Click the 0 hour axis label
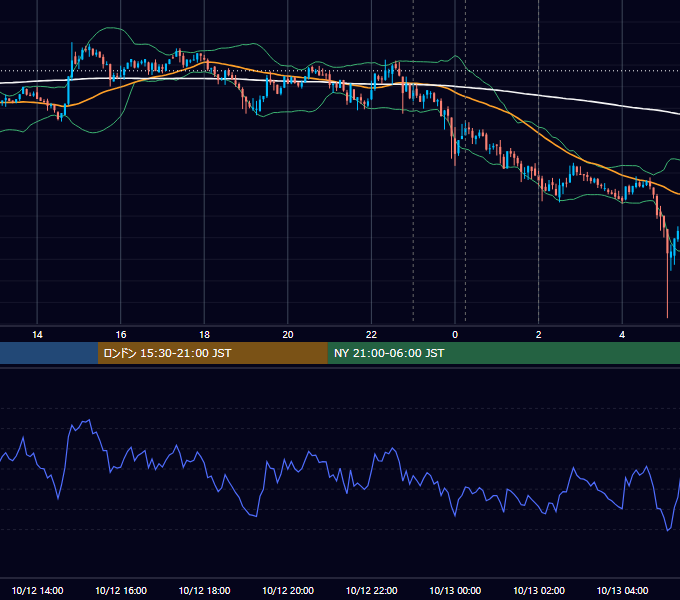Viewport: 680px width, 600px height. pos(455,335)
